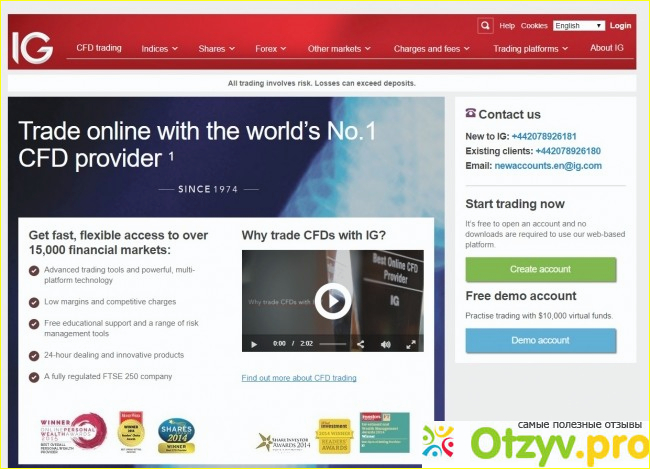Open the CFD trading menu item
Screen dimensions: 650x469
(99, 48)
